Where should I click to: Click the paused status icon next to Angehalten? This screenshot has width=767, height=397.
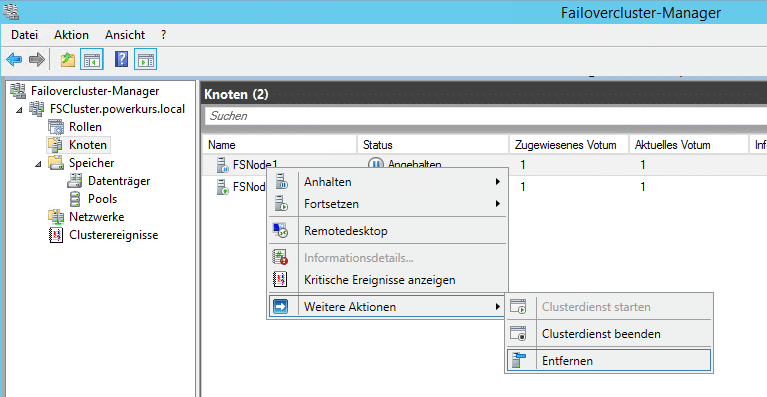tap(375, 164)
